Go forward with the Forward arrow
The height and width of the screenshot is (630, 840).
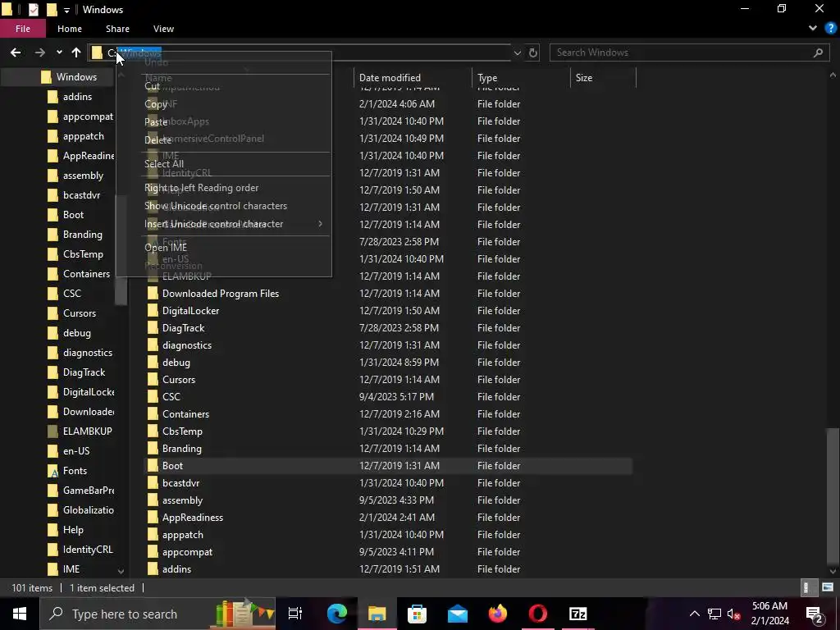pos(39,52)
